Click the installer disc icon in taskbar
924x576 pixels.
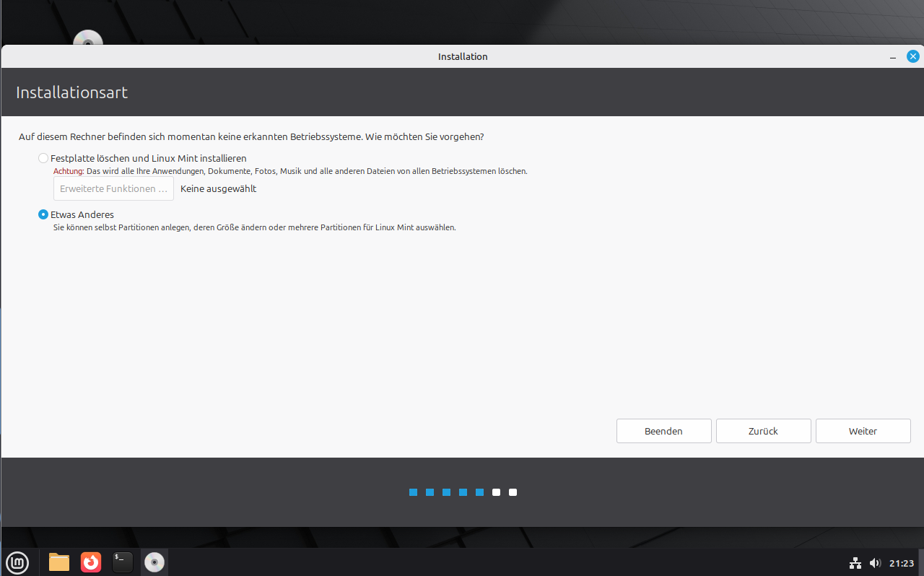[154, 562]
